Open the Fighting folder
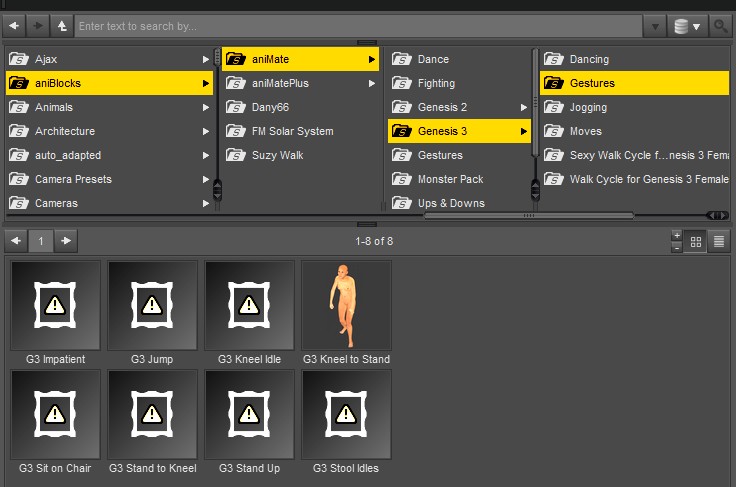This screenshot has width=736, height=487. point(459,83)
